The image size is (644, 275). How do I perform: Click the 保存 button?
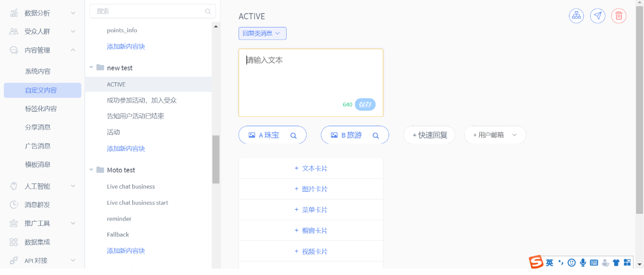point(365,105)
